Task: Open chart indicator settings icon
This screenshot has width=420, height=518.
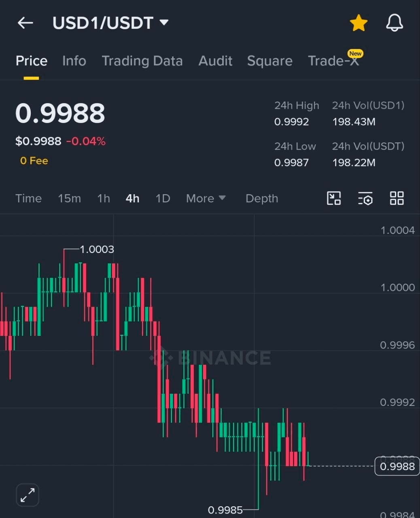Action: pos(365,198)
